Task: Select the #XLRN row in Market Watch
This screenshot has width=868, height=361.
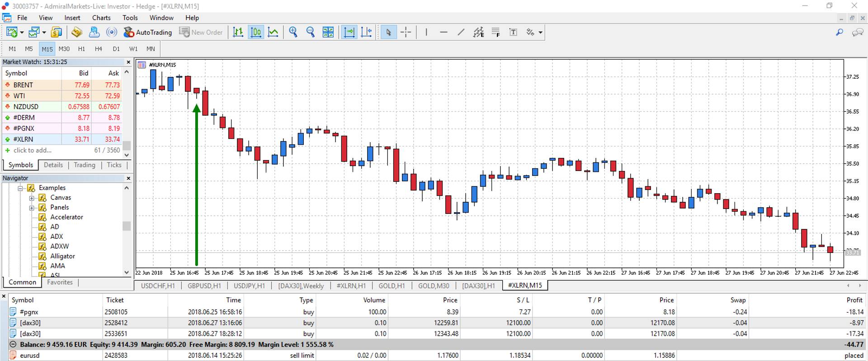Action: (24, 139)
